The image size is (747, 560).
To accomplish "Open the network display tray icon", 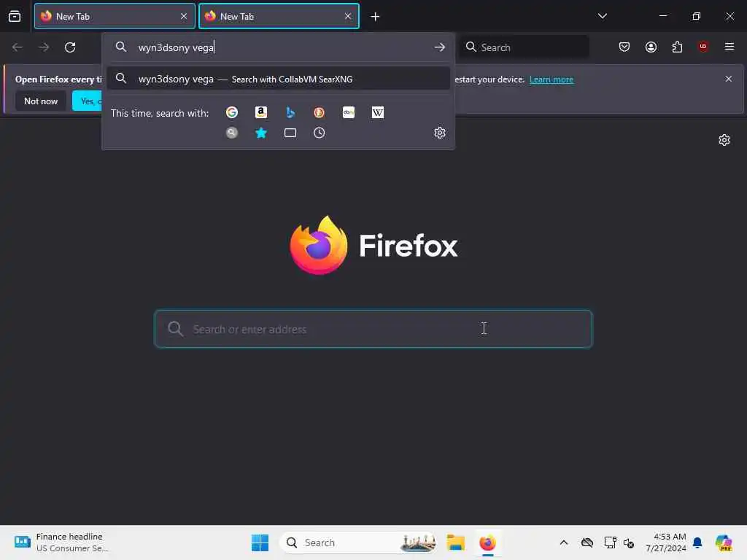I will [x=610, y=542].
